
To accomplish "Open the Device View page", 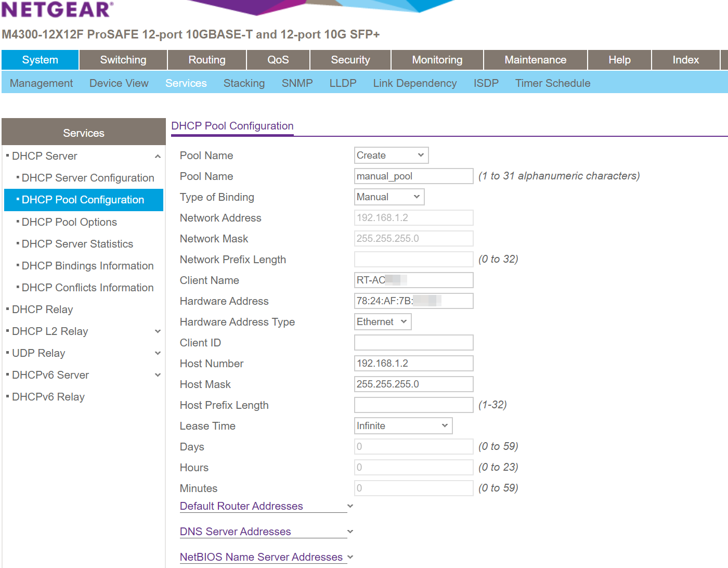I will [x=119, y=83].
